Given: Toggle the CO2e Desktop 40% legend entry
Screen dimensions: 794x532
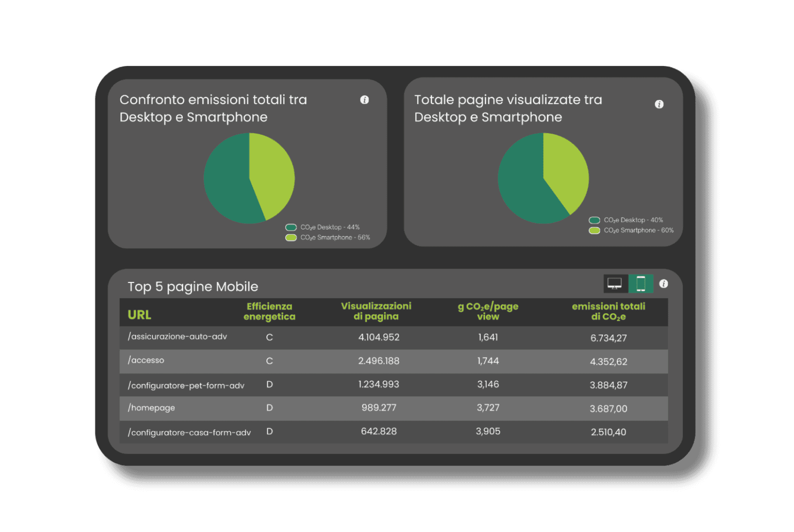Looking at the screenshot, I should [x=594, y=220].
